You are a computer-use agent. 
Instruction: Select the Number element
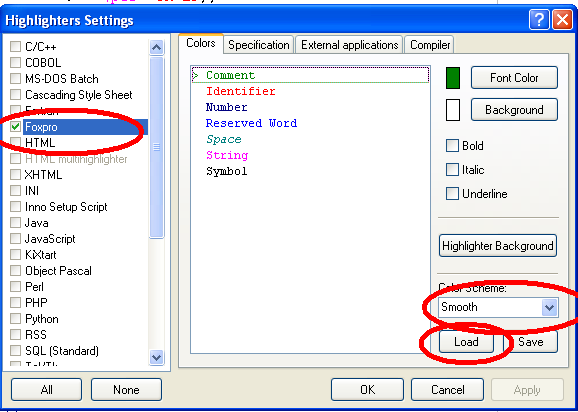(226, 107)
